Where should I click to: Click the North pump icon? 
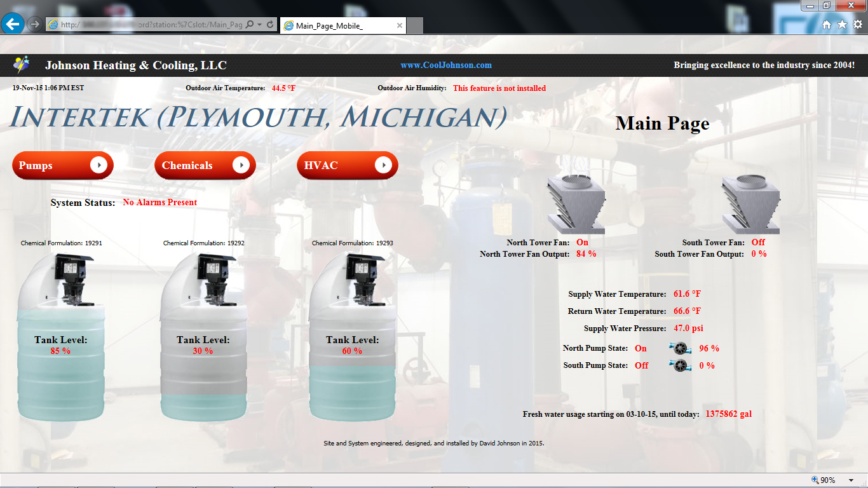click(681, 348)
